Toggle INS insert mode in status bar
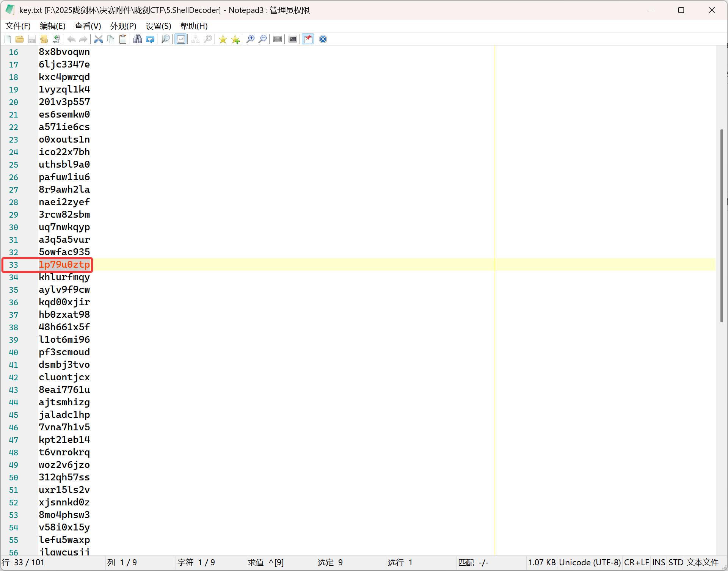 tap(659, 562)
